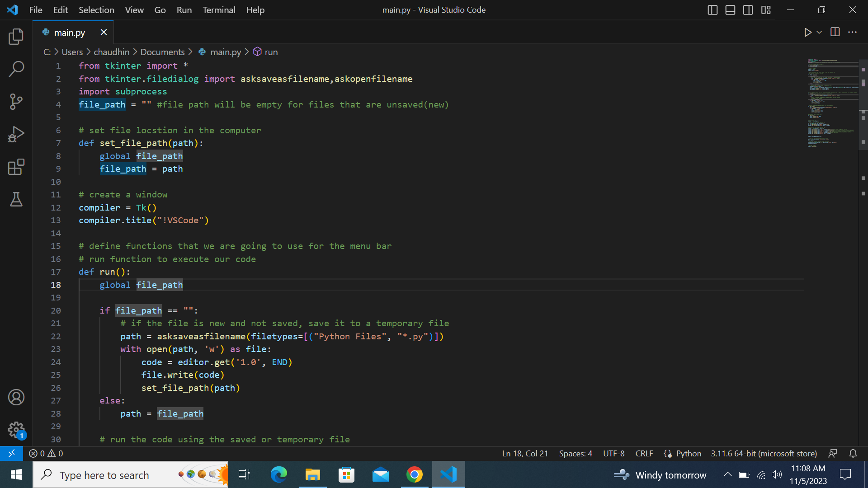The image size is (868, 488).
Task: Toggle the bottom Panel layout button
Action: coord(730,10)
